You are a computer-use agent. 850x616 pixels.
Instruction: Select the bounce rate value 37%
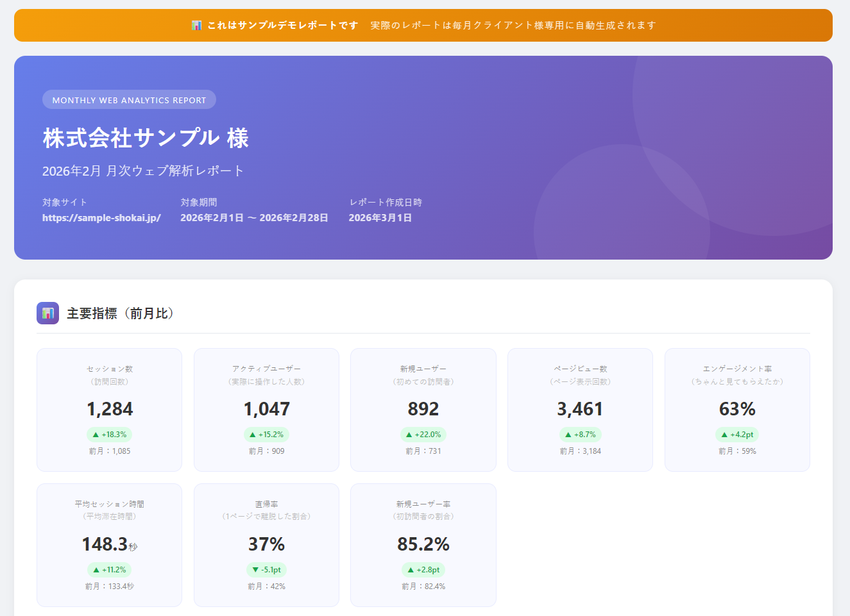[x=267, y=544]
